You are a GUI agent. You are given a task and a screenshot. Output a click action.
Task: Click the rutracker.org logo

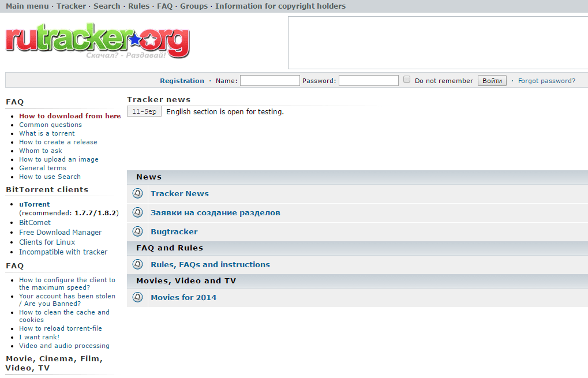click(x=98, y=40)
